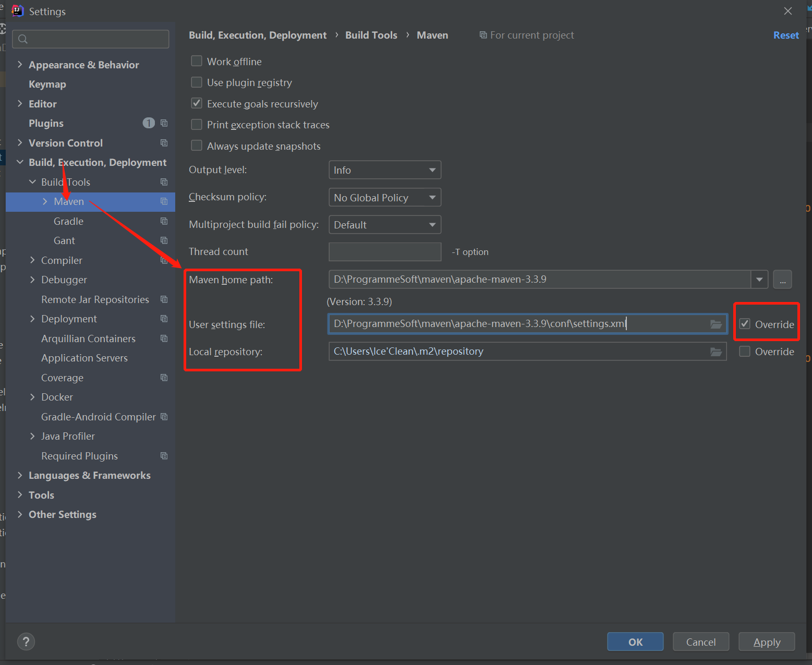Confirm settings with the OK button
Viewport: 812px width, 665px height.
[635, 642]
